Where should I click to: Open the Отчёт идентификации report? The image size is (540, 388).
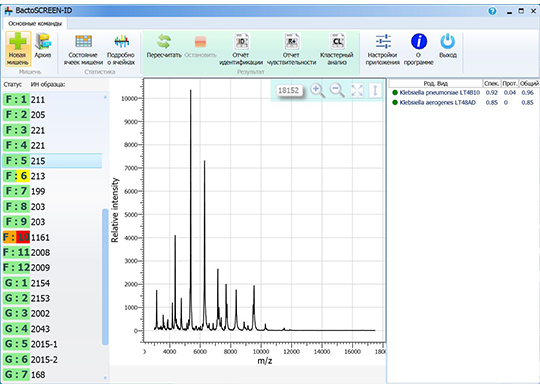(241, 50)
